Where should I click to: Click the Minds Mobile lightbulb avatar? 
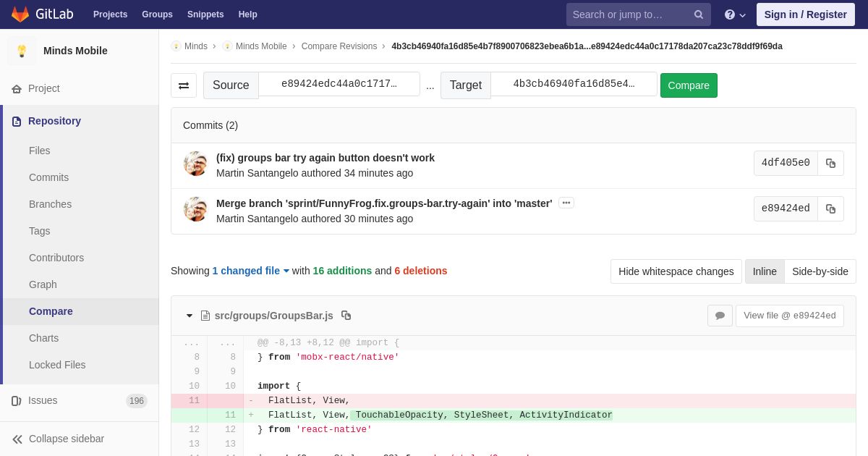pos(22,51)
